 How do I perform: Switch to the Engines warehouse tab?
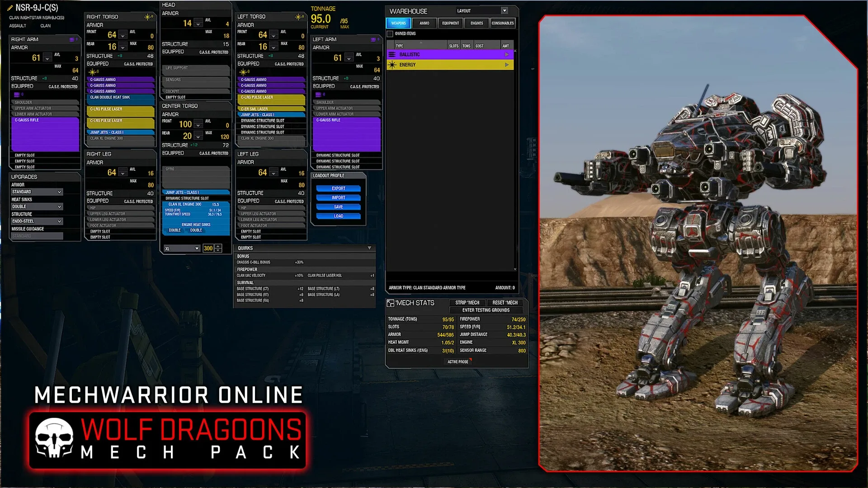click(476, 23)
